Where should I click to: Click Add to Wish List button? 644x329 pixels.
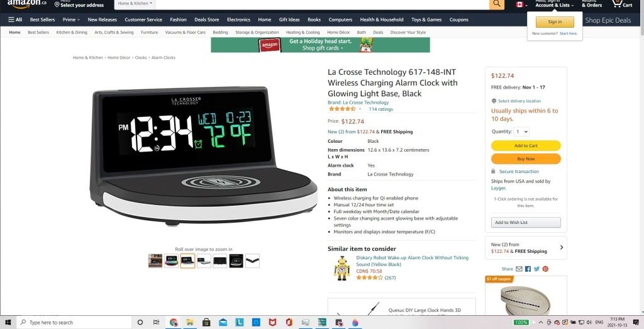click(526, 222)
